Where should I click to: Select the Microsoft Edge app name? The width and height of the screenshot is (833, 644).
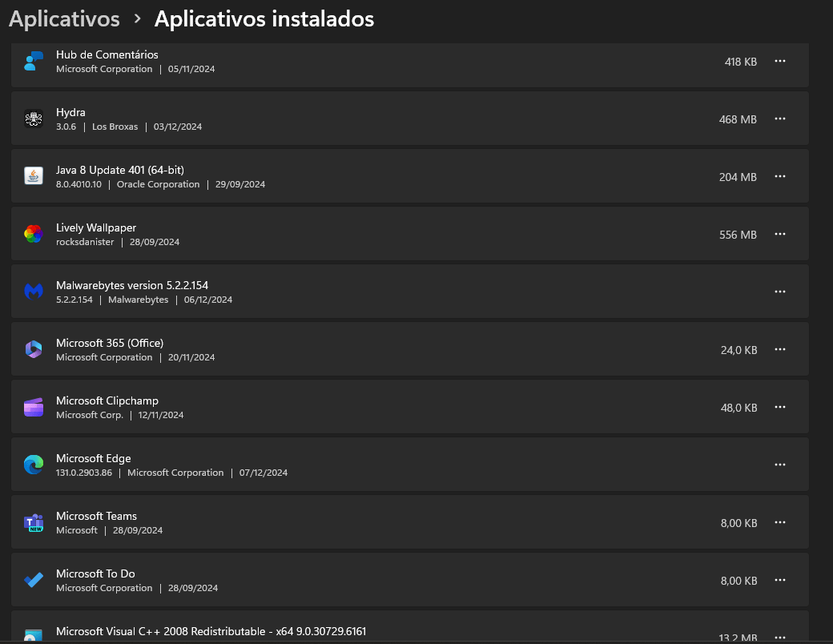click(94, 458)
